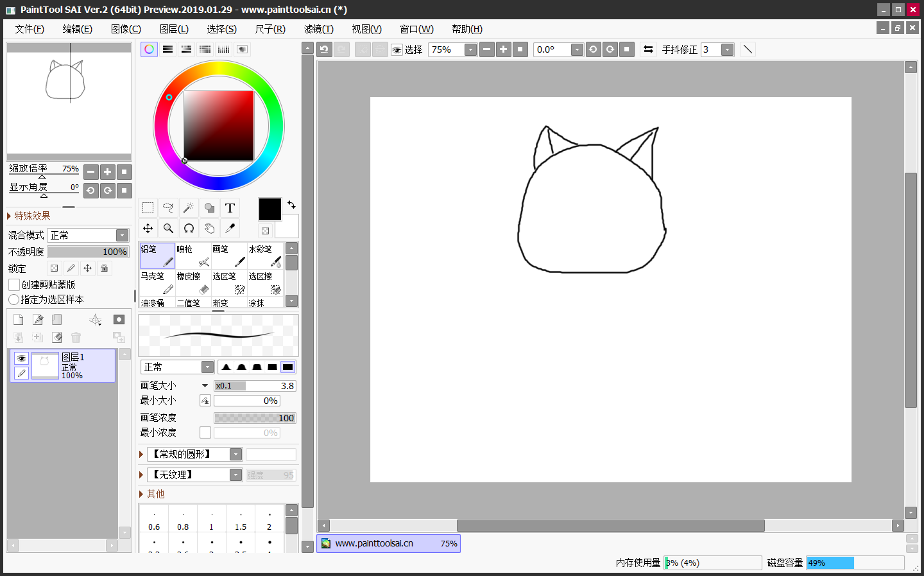924x576 pixels.
Task: Create a new normal layer
Action: point(18,320)
